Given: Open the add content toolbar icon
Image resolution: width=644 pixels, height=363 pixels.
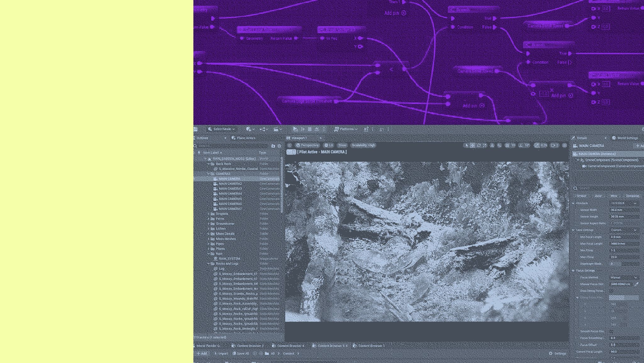Looking at the screenshot, I should click(x=248, y=129).
